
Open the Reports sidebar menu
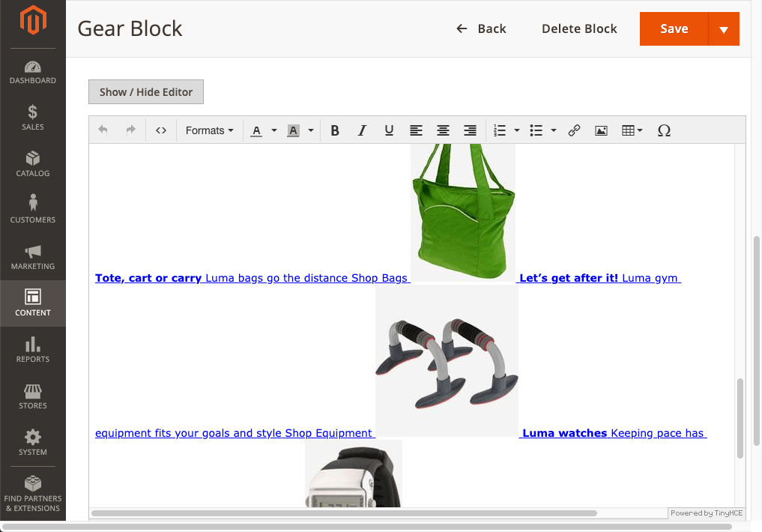point(32,350)
